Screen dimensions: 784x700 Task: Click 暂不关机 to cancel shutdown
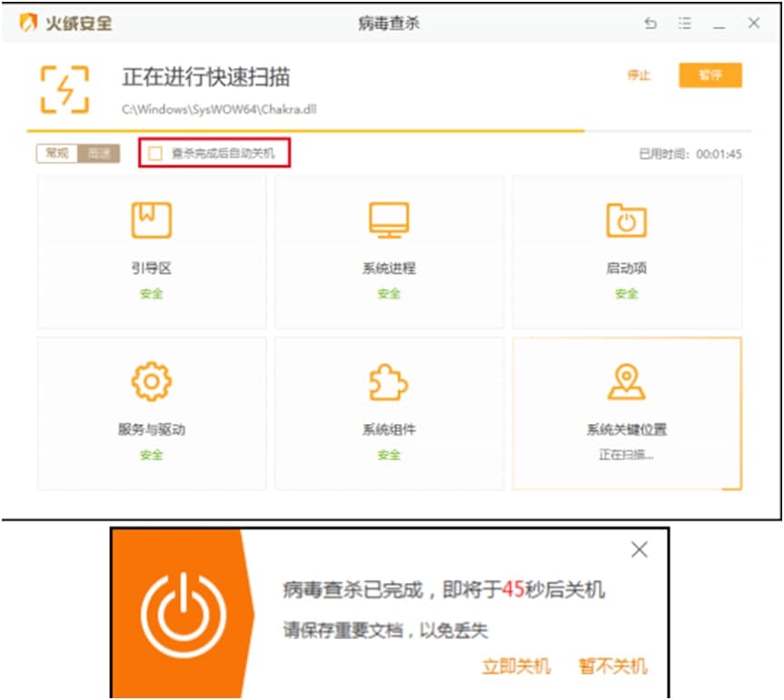[x=613, y=666]
